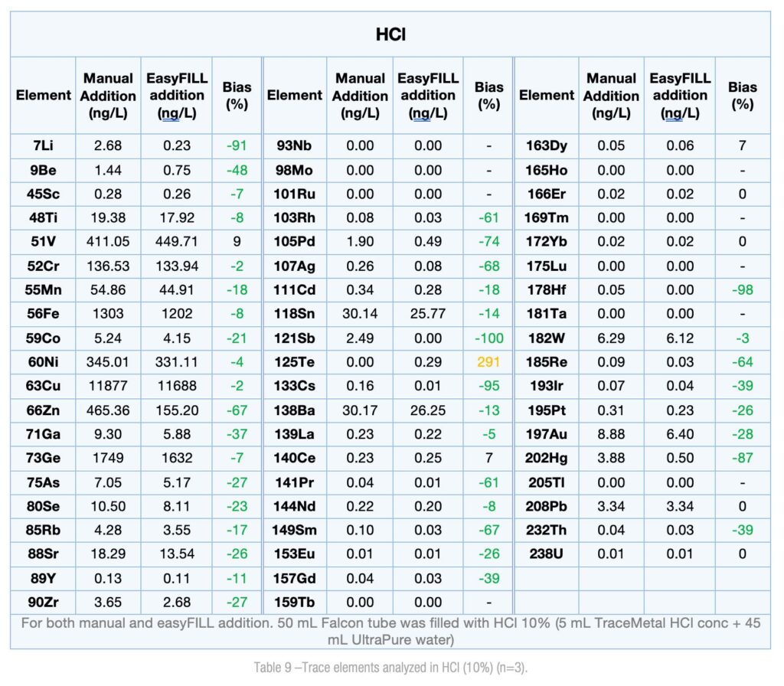
Task: Click the 202Hg element cell
Action: pyautogui.click(x=546, y=458)
